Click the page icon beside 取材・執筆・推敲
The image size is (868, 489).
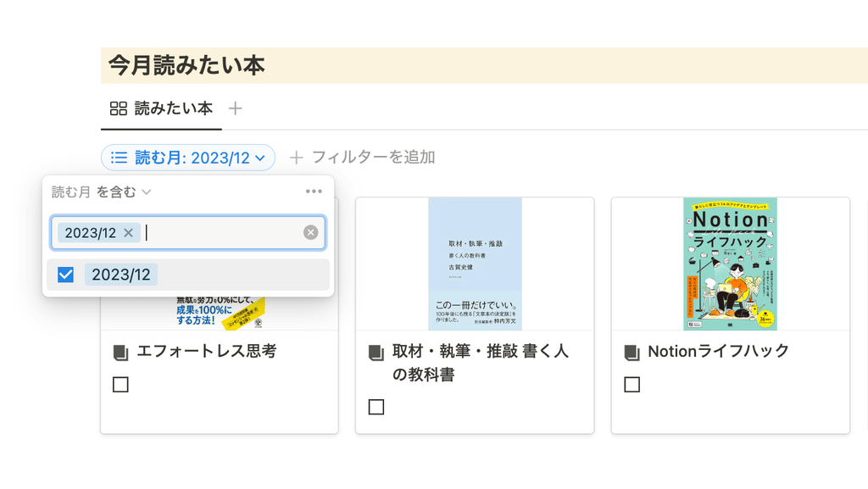click(376, 353)
